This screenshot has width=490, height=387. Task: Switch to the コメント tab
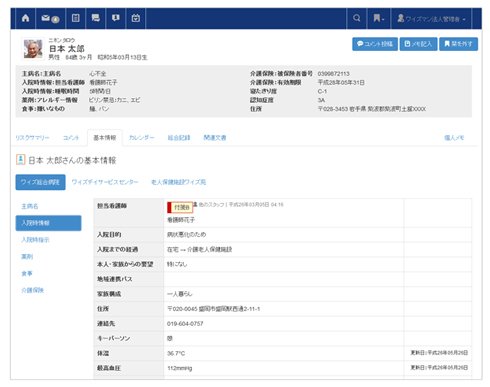tap(71, 138)
